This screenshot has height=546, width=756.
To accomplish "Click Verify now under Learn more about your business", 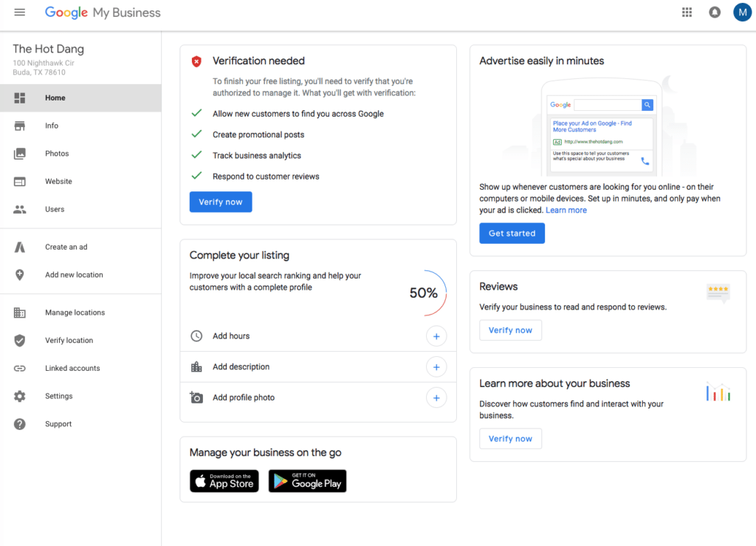I will coord(510,439).
